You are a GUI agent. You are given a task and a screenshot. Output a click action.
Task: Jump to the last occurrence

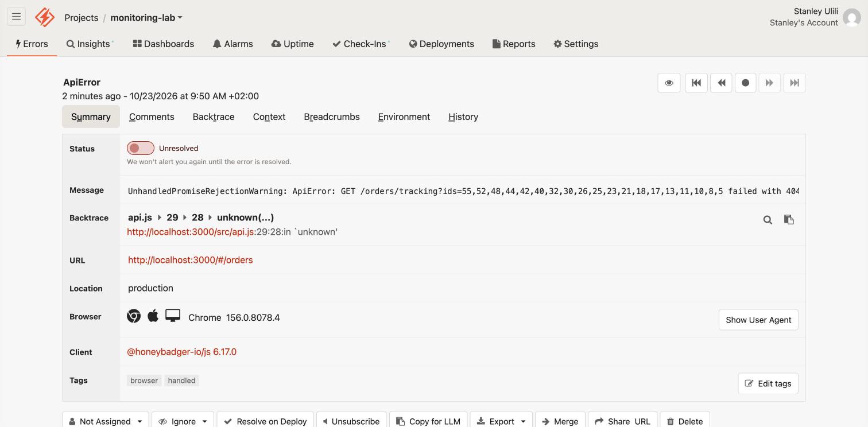795,83
